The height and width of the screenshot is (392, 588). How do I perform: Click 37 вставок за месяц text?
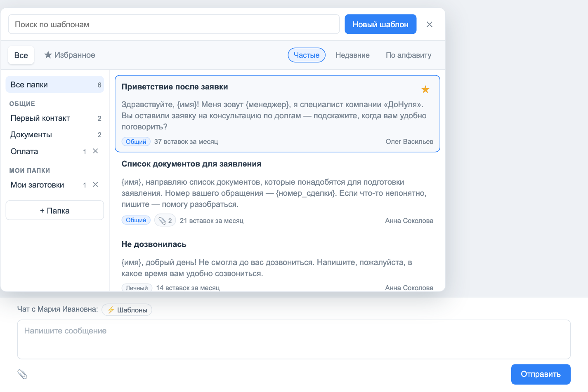(x=186, y=141)
